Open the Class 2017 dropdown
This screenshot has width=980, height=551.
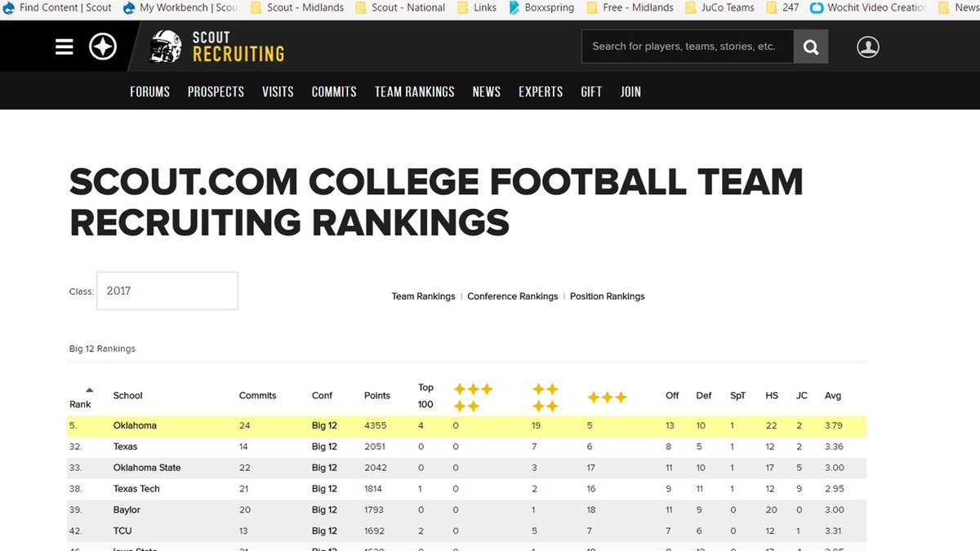167,291
